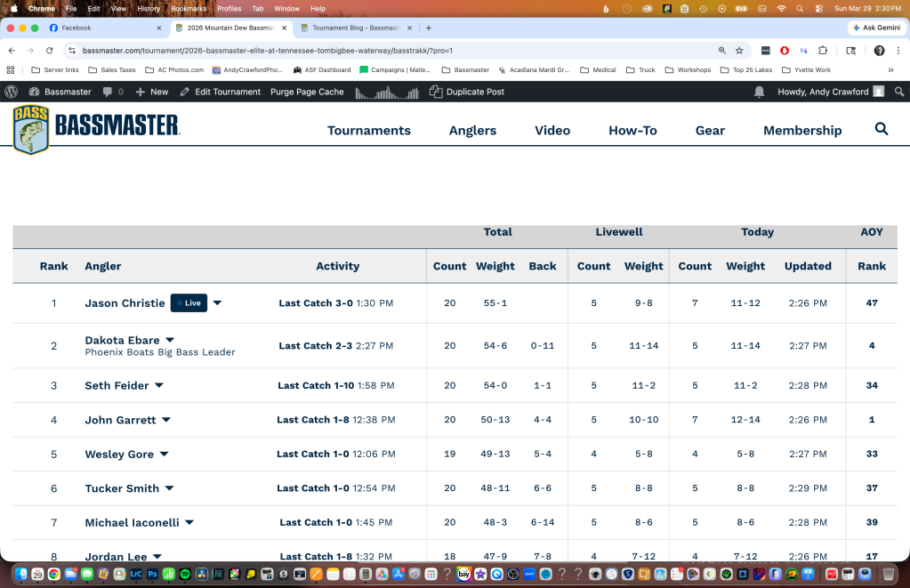This screenshot has height=588, width=910.
Task: Click the WordPress logo in admin bar
Action: click(12, 92)
